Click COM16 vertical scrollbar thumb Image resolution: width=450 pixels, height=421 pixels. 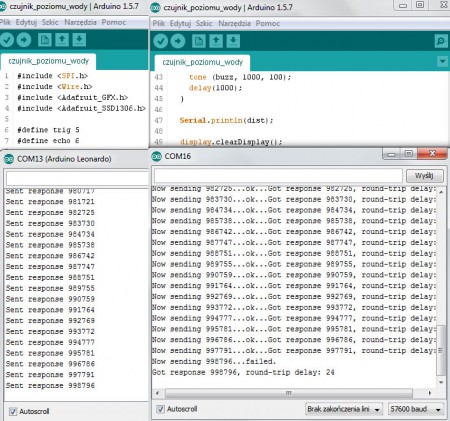[441, 350]
